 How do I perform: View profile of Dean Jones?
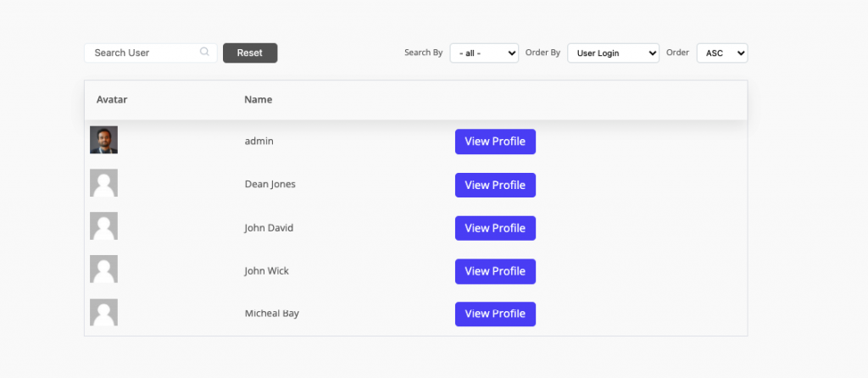coord(495,185)
